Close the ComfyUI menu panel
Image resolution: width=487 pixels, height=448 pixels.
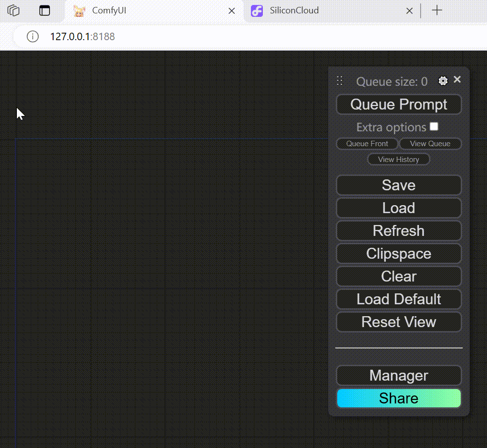457,79
